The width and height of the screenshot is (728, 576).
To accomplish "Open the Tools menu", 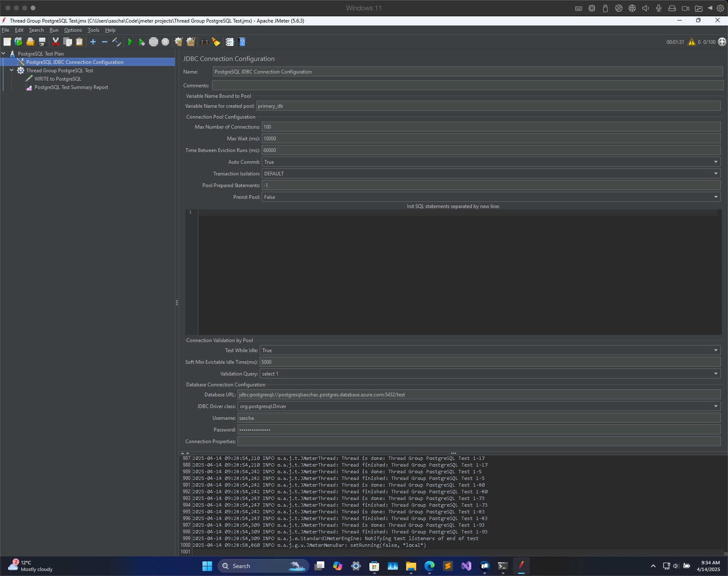I will coord(94,30).
